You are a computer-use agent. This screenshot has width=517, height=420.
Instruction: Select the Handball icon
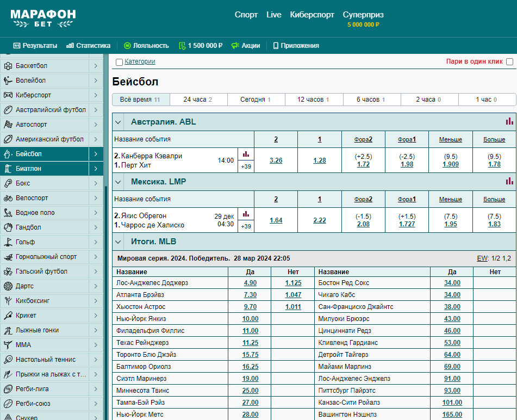tap(8, 227)
